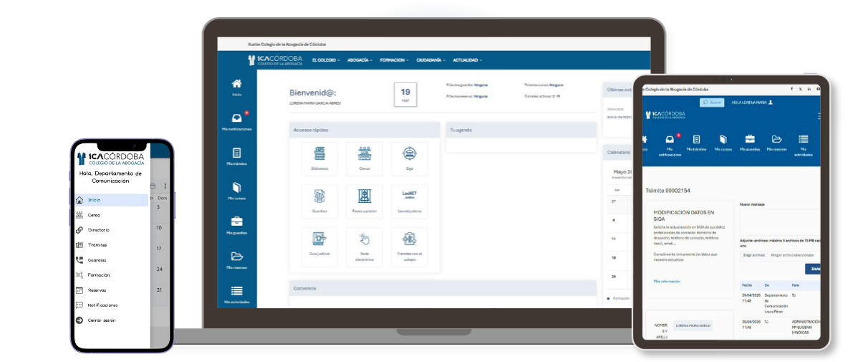Open Mis actividades icon on the tablet
Image resolution: width=868 pixels, height=362 pixels.
(804, 139)
